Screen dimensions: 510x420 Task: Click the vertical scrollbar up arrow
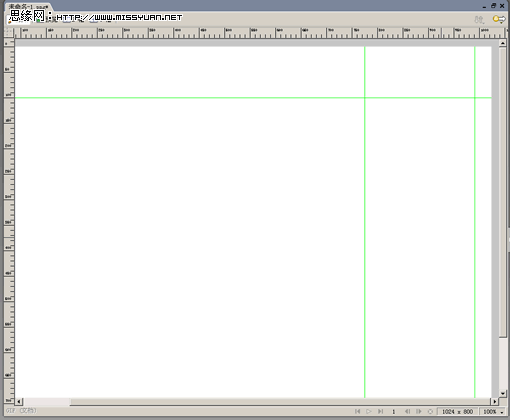pyautogui.click(x=503, y=43)
